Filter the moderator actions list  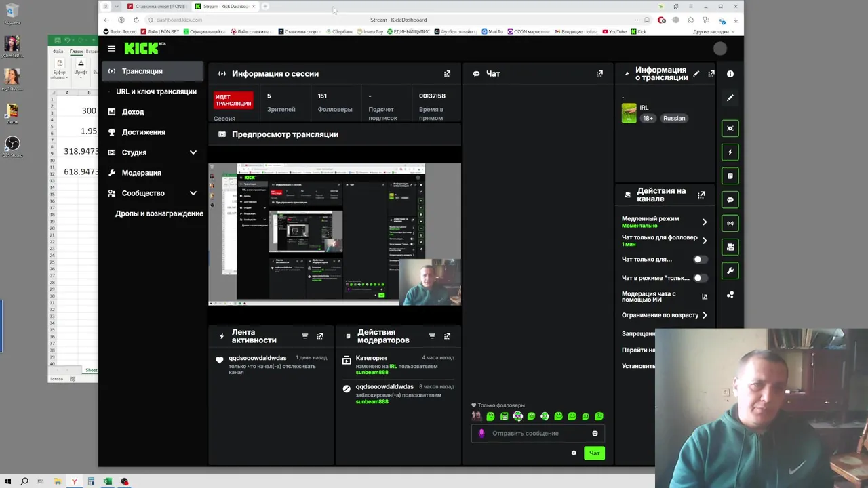pos(432,336)
